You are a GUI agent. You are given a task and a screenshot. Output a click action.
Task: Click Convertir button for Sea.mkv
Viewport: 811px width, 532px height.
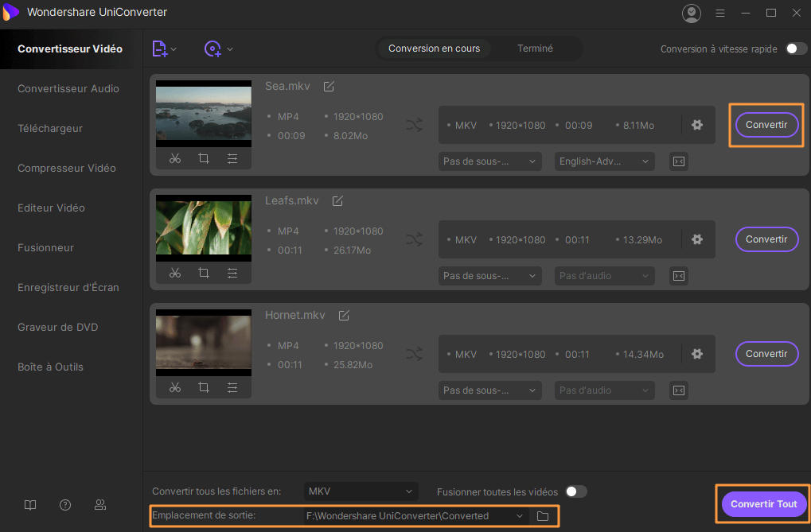766,125
